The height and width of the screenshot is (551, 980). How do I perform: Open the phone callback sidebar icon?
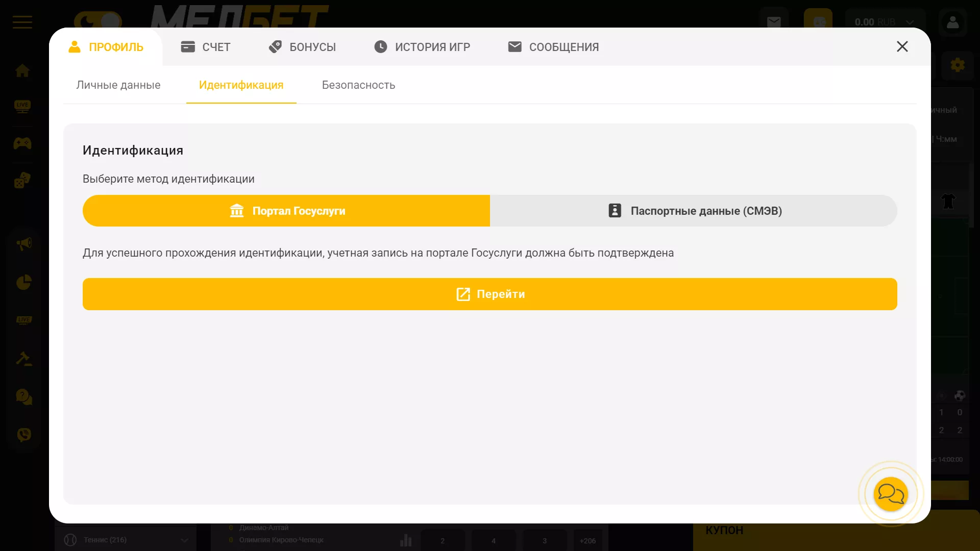pyautogui.click(x=23, y=435)
